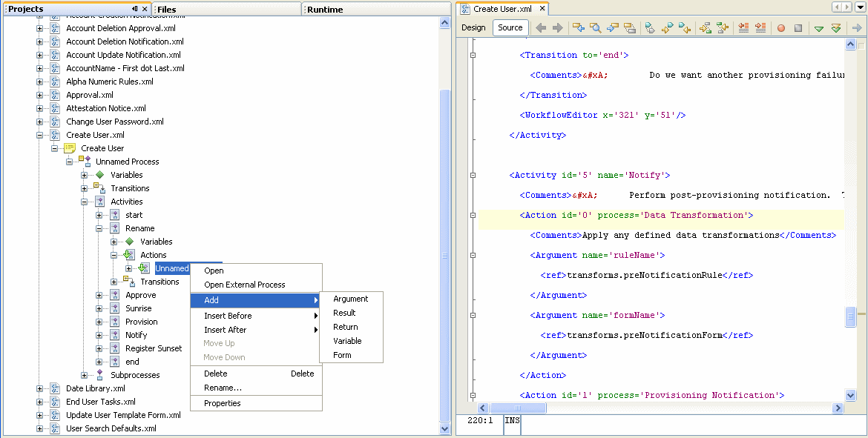Collapse the Argument name='ruleName' code fold
Screen dimensions: 868x438
tap(473, 255)
